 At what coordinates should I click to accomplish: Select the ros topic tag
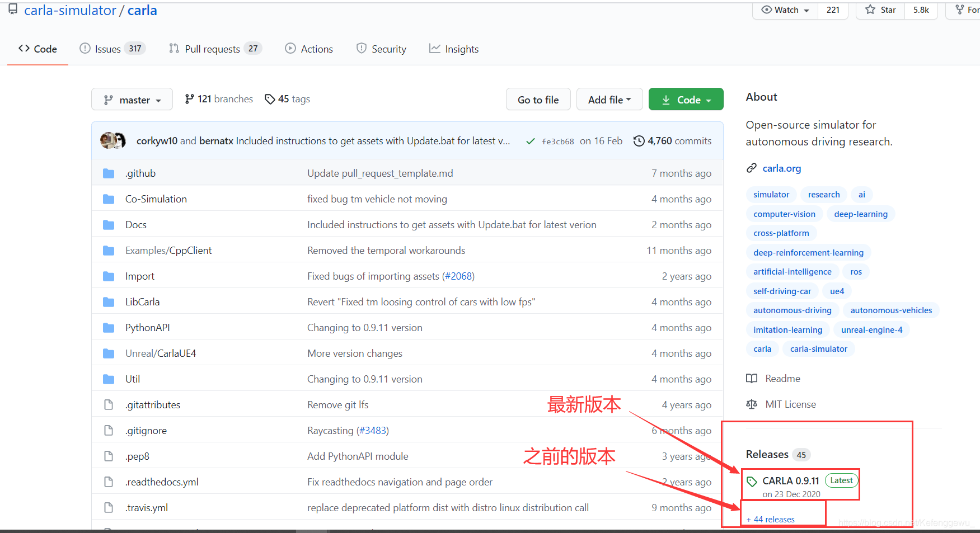pos(856,272)
